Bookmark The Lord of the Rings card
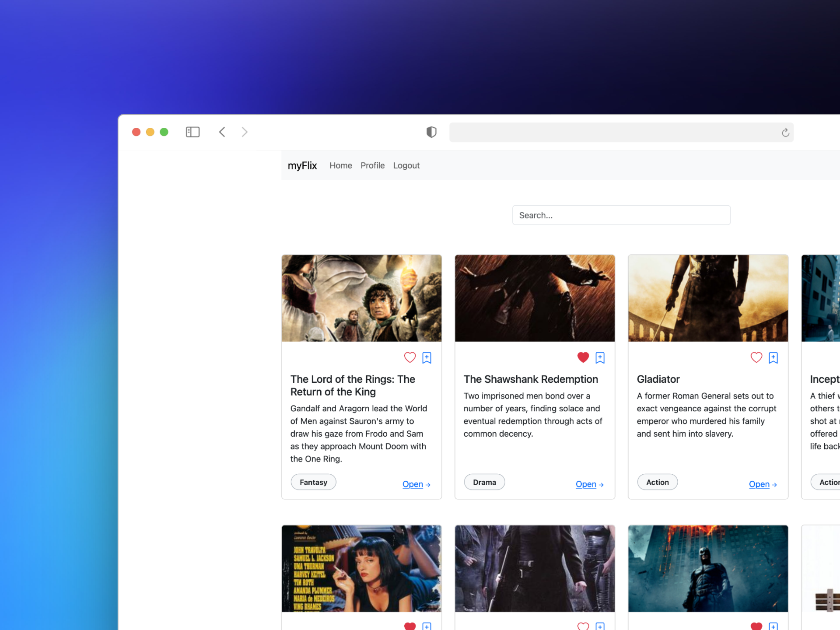This screenshot has height=630, width=840. [427, 358]
